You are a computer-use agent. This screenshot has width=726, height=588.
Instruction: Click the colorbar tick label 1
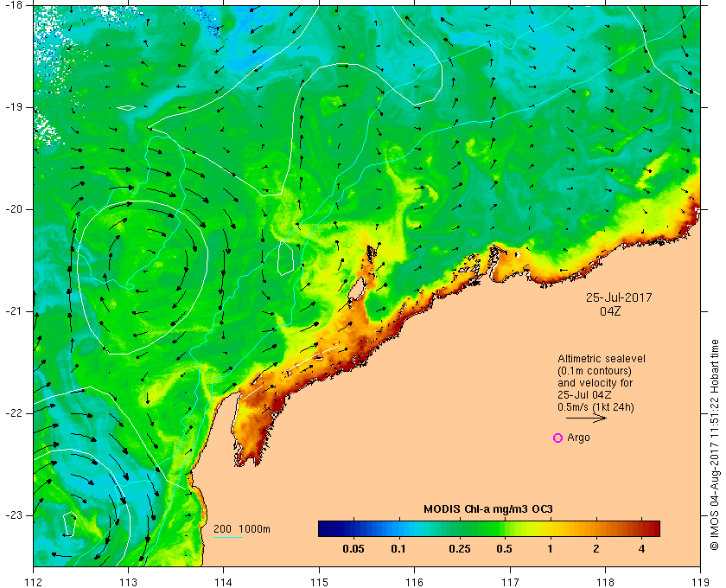click(x=550, y=549)
